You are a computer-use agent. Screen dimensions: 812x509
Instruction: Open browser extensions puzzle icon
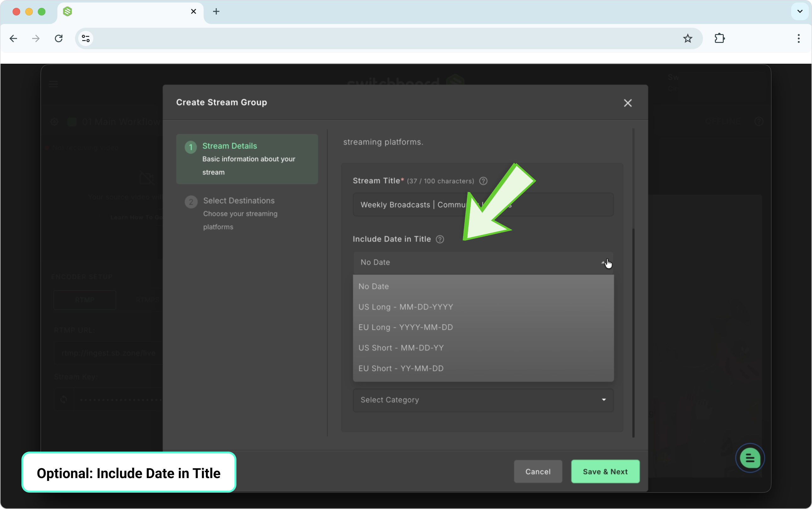720,38
